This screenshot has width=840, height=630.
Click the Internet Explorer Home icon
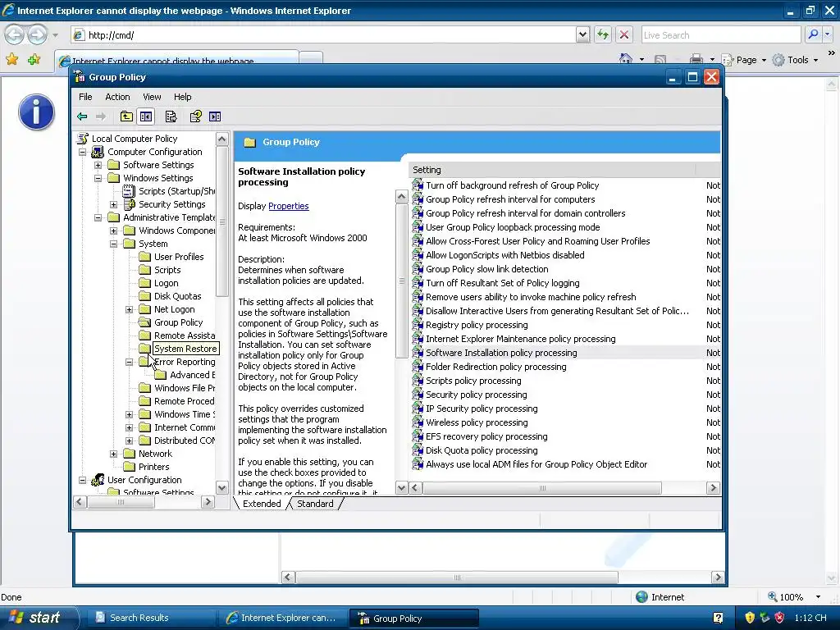coord(625,59)
